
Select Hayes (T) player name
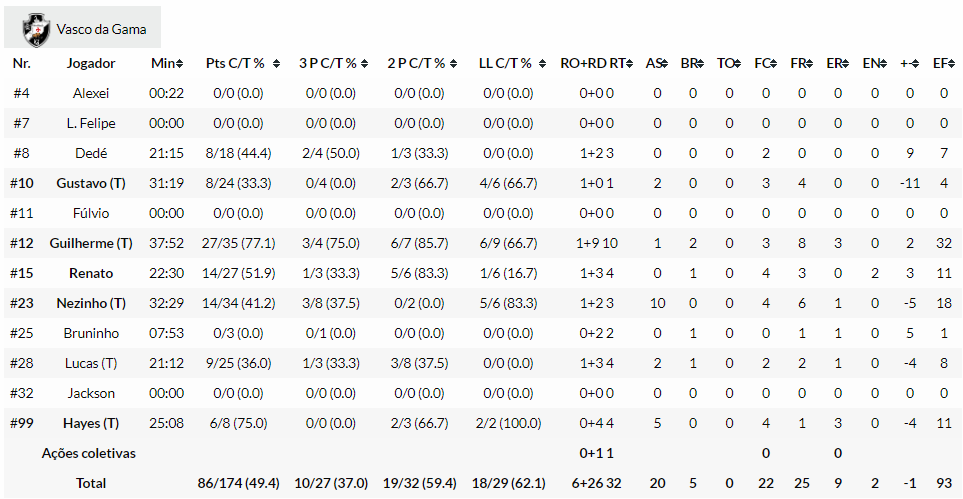91,423
